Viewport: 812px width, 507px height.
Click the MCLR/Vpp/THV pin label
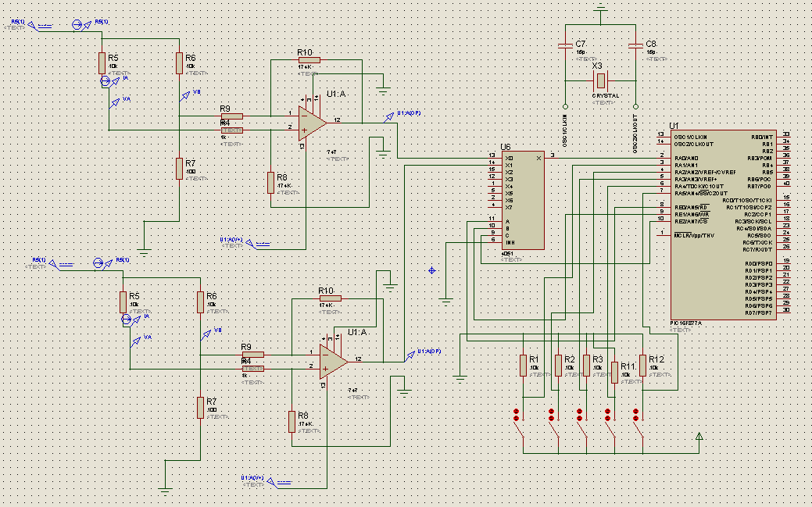[x=695, y=236]
